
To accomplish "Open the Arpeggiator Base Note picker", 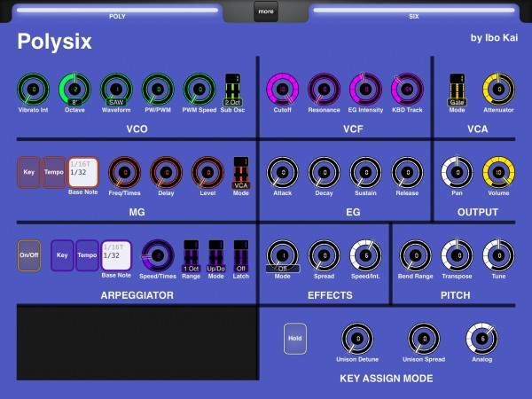I will 116,255.
